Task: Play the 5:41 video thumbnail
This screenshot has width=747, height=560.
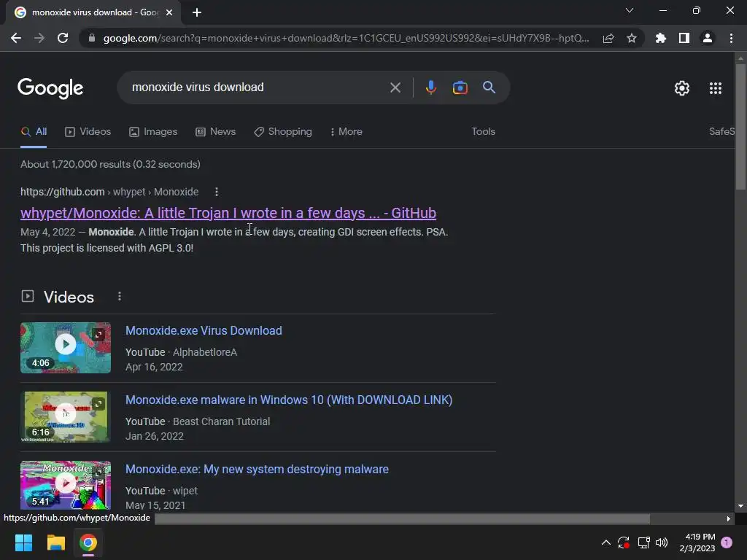Action: (65, 485)
